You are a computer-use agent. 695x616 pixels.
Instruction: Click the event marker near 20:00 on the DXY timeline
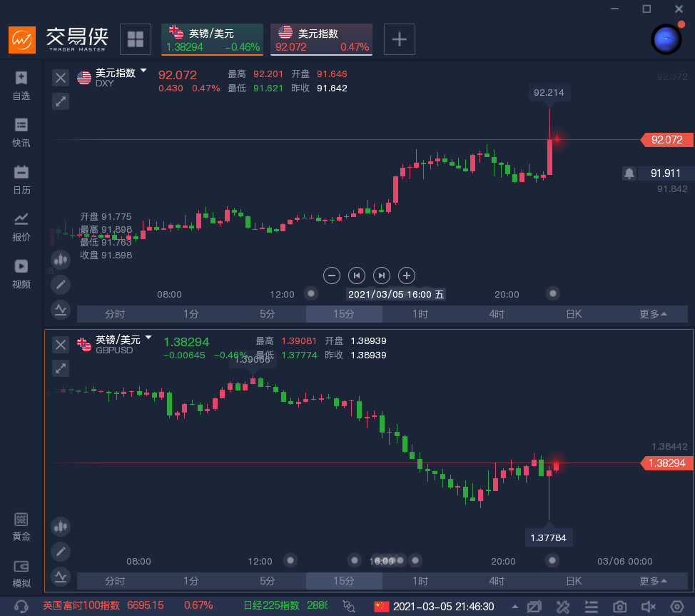[552, 293]
